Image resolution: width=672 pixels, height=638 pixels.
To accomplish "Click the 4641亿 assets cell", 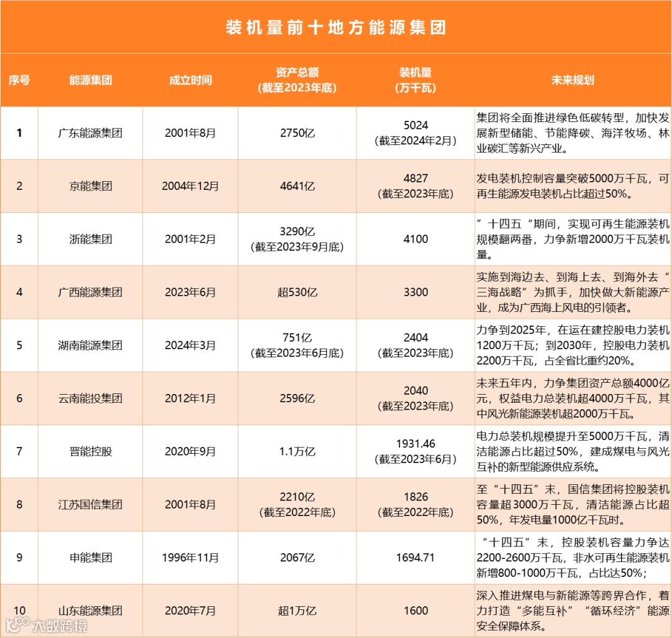I will pyautogui.click(x=297, y=186).
